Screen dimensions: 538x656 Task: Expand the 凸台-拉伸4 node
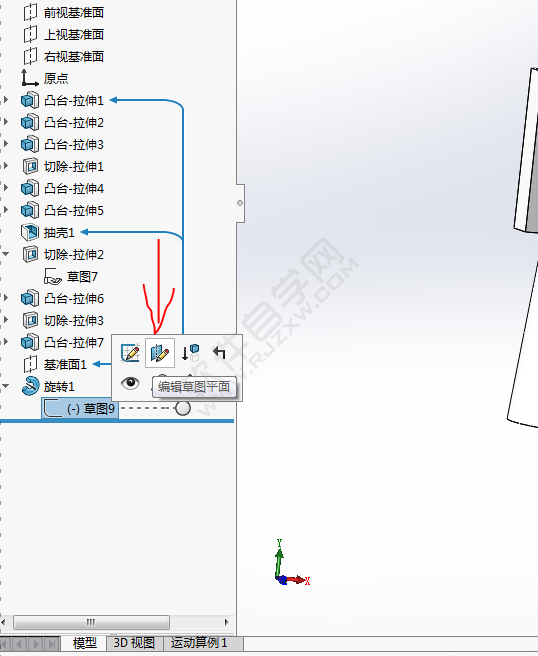[x=6, y=188]
